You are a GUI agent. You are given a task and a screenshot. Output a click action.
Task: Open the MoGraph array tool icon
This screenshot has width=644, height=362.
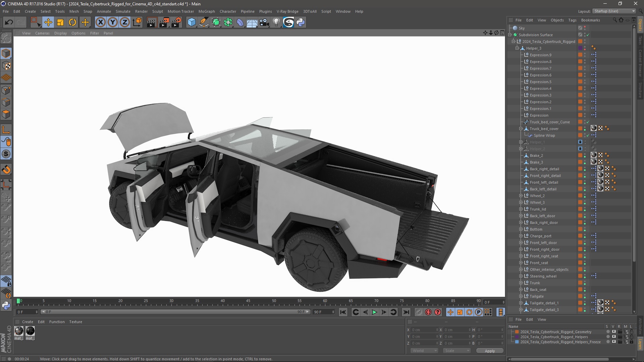(x=228, y=22)
